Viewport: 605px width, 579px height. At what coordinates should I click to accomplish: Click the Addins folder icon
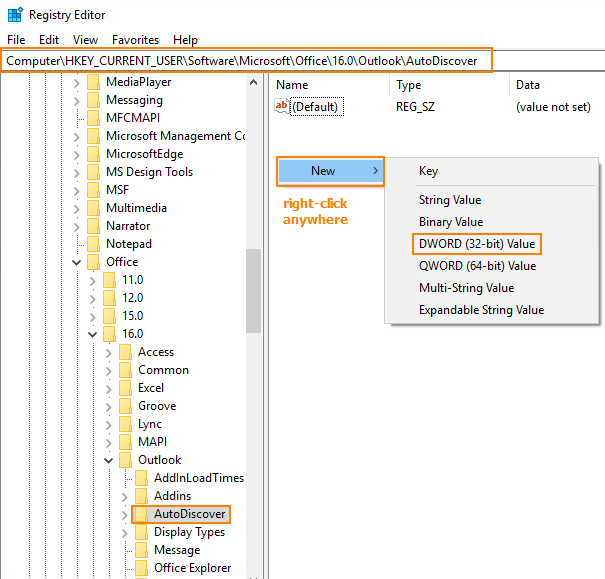(x=142, y=496)
